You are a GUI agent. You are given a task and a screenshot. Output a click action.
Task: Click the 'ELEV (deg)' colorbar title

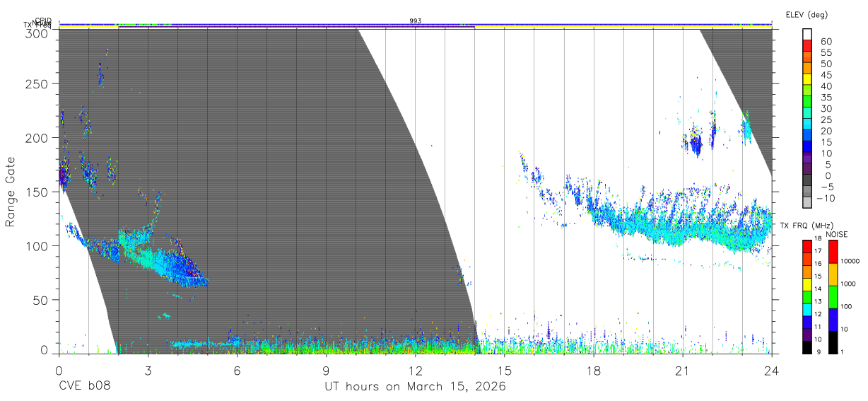(x=807, y=15)
